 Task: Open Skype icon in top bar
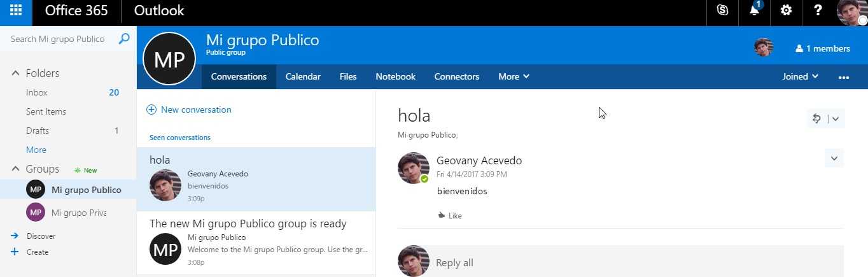click(x=722, y=10)
